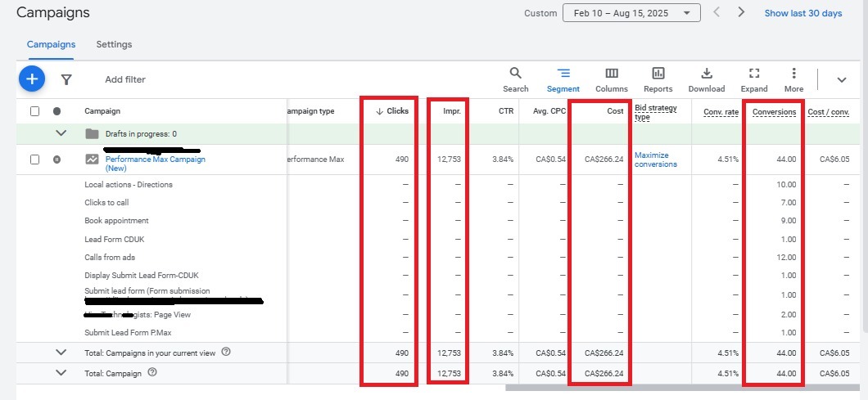The height and width of the screenshot is (400, 868).
Task: Expand Total: Campaigns in your current view
Action: tap(60, 353)
